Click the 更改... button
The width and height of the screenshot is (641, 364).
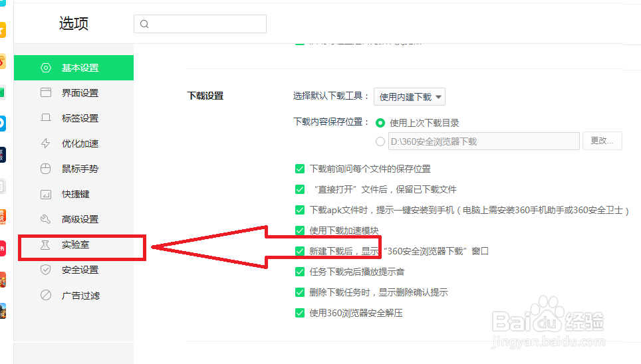click(x=602, y=141)
